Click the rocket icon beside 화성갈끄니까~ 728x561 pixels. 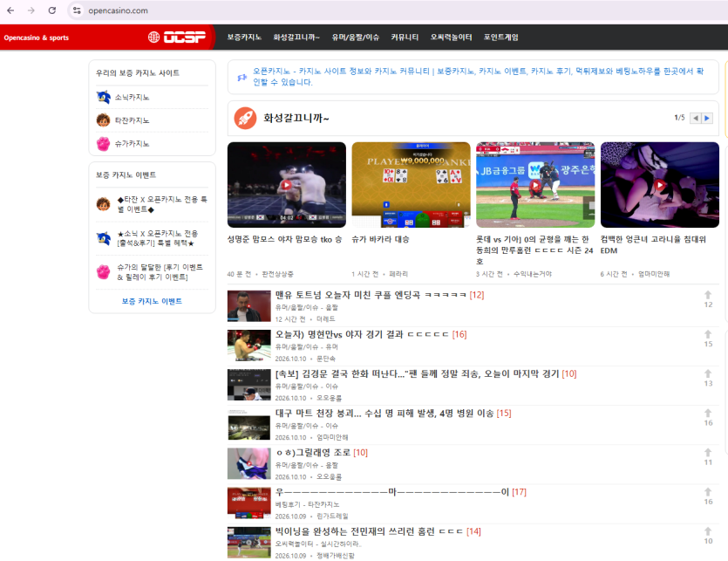click(245, 118)
